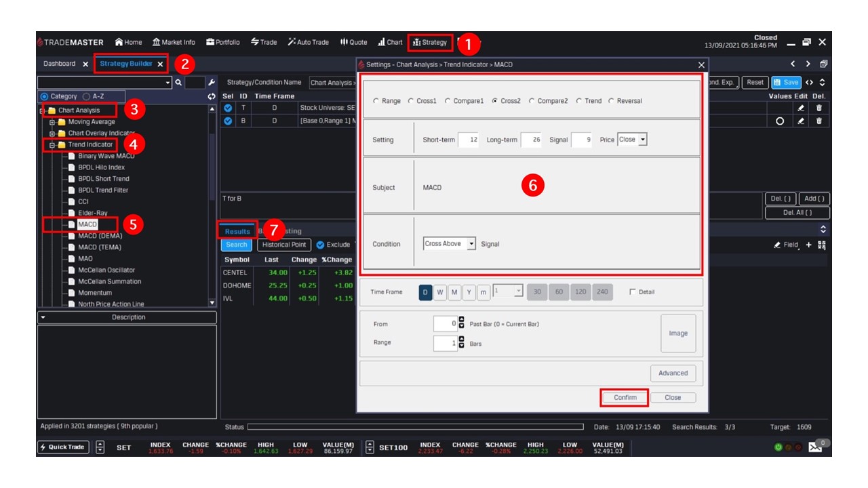The height and width of the screenshot is (488, 868).
Task: Expand the Moving Average folder
Action: point(52,122)
